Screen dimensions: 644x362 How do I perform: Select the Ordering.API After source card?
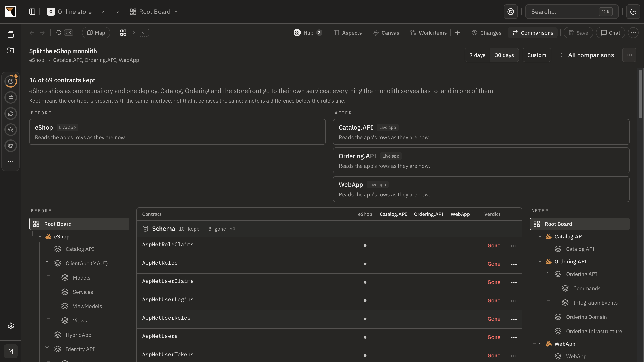pyautogui.click(x=481, y=160)
